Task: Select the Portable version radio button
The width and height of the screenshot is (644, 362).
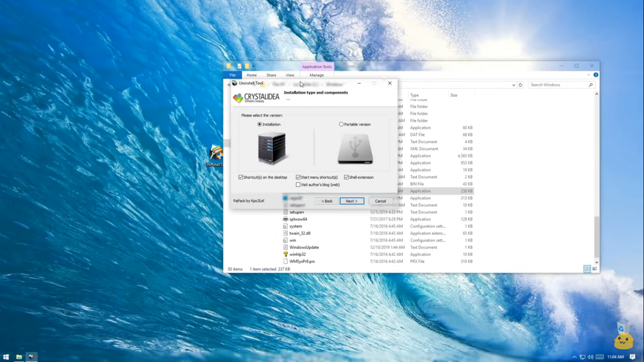Action: pyautogui.click(x=341, y=124)
